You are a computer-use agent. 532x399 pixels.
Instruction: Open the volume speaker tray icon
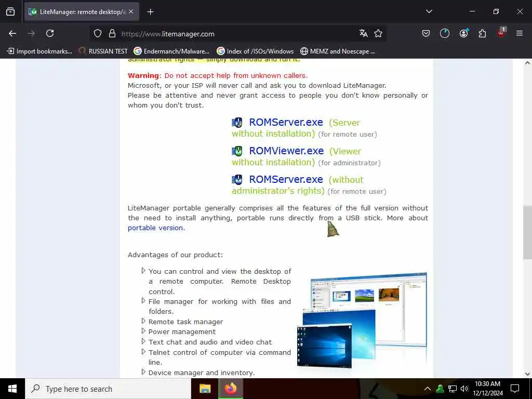464,389
